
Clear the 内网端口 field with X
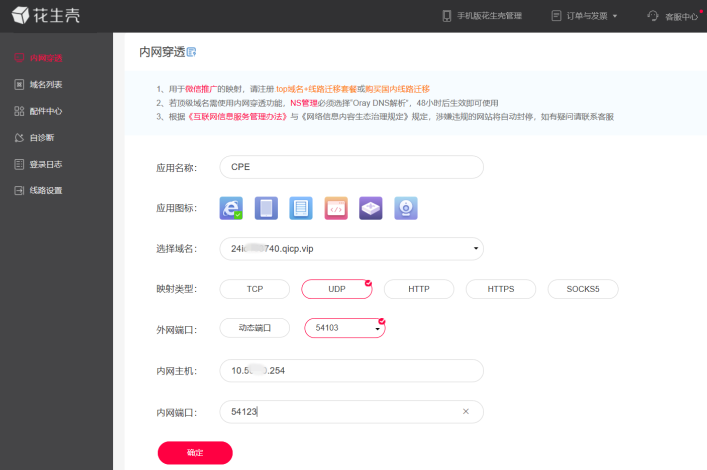pos(465,411)
